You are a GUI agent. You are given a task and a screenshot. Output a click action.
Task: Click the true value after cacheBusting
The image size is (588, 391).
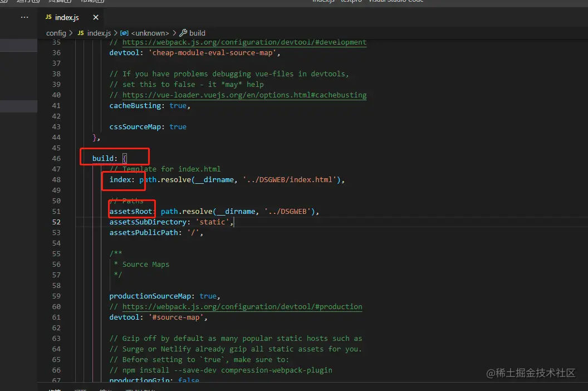[x=178, y=105]
